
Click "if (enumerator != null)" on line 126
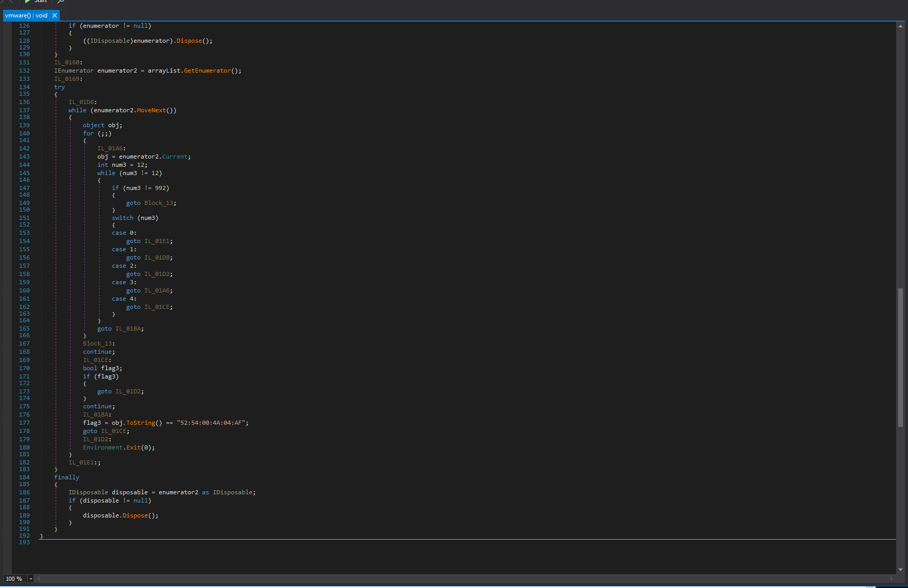pos(110,26)
